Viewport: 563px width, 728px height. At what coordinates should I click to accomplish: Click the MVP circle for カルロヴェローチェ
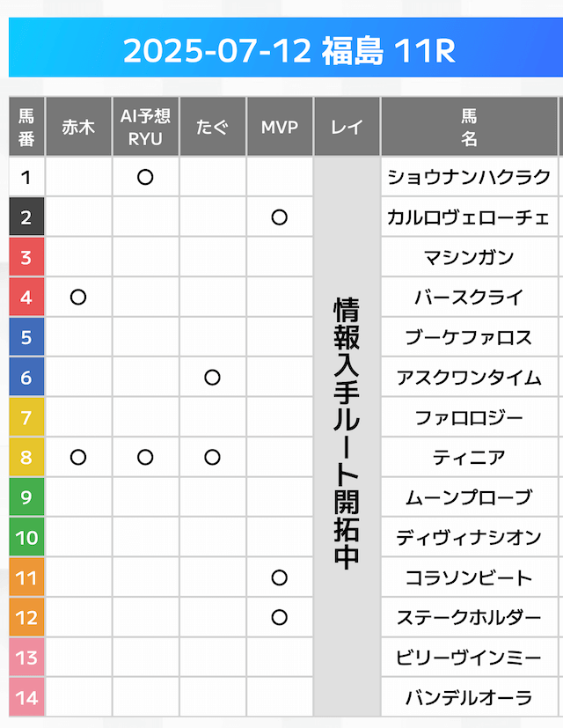pyautogui.click(x=280, y=217)
